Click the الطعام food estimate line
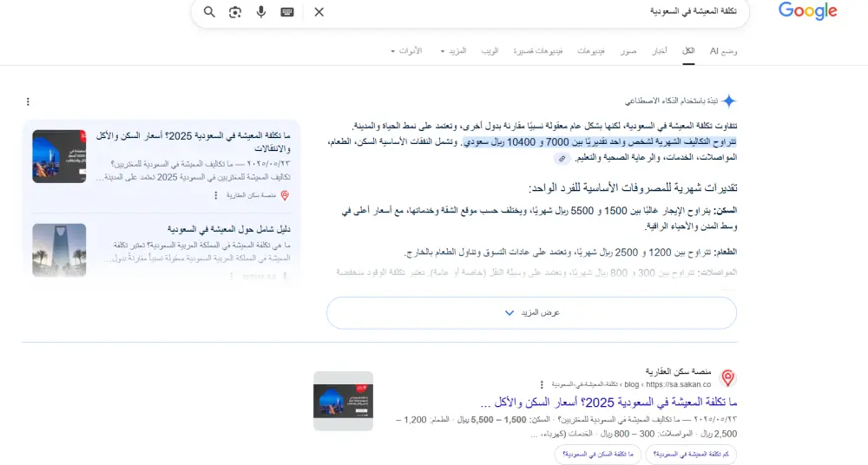Image resolution: width=868 pixels, height=465 pixels. (x=571, y=252)
